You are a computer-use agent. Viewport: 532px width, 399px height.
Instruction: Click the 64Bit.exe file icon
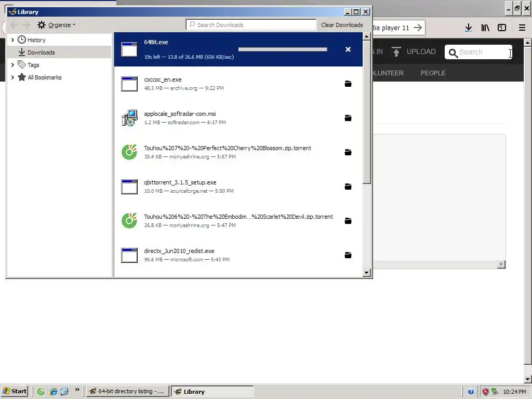pyautogui.click(x=129, y=49)
